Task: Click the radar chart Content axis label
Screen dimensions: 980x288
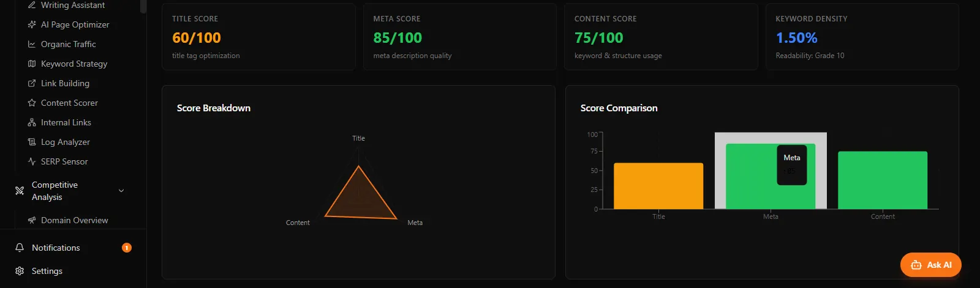Action: (298, 223)
